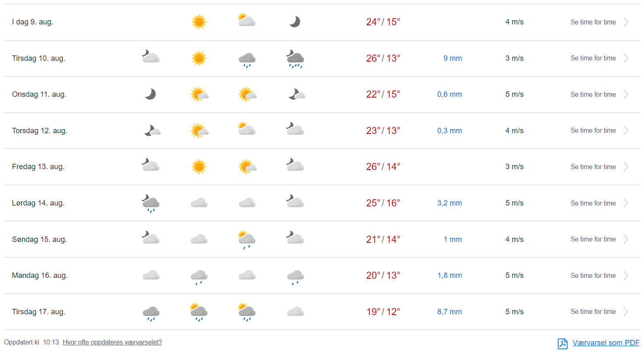Screen dimensions: 644x354
Task: Download the Værvarsel som PDF link
Action: [606, 343]
